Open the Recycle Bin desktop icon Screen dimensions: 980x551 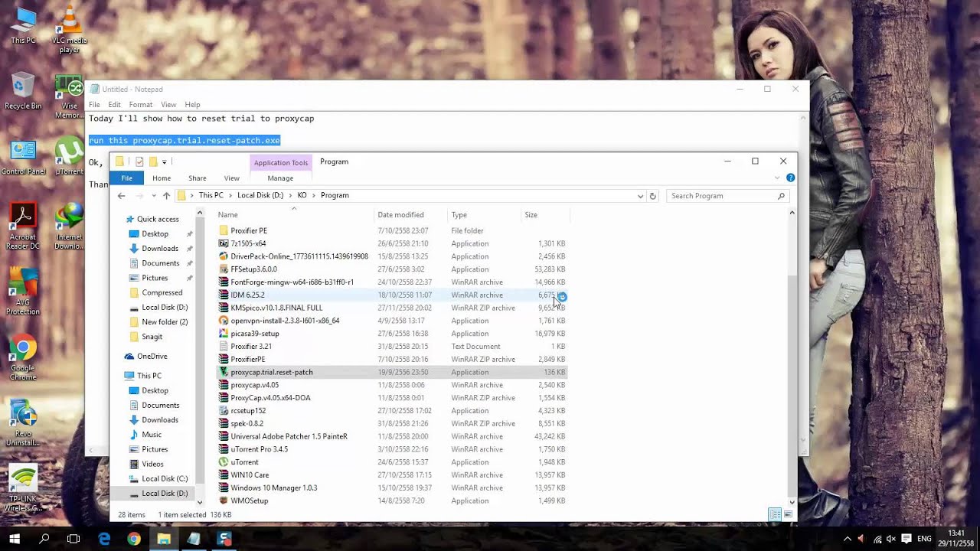tap(23, 91)
